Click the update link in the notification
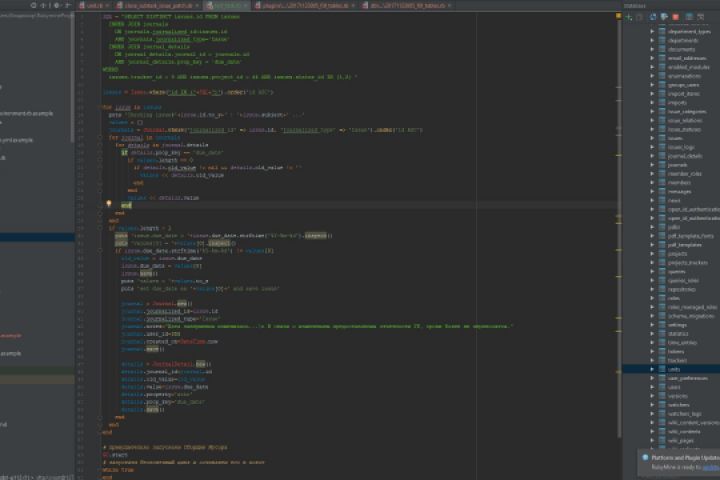This screenshot has height=480, width=720. [x=711, y=467]
